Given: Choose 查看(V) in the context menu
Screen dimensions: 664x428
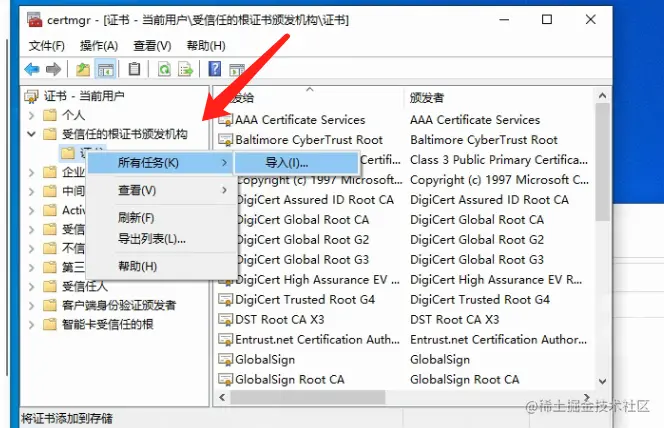Looking at the screenshot, I should click(160, 191).
